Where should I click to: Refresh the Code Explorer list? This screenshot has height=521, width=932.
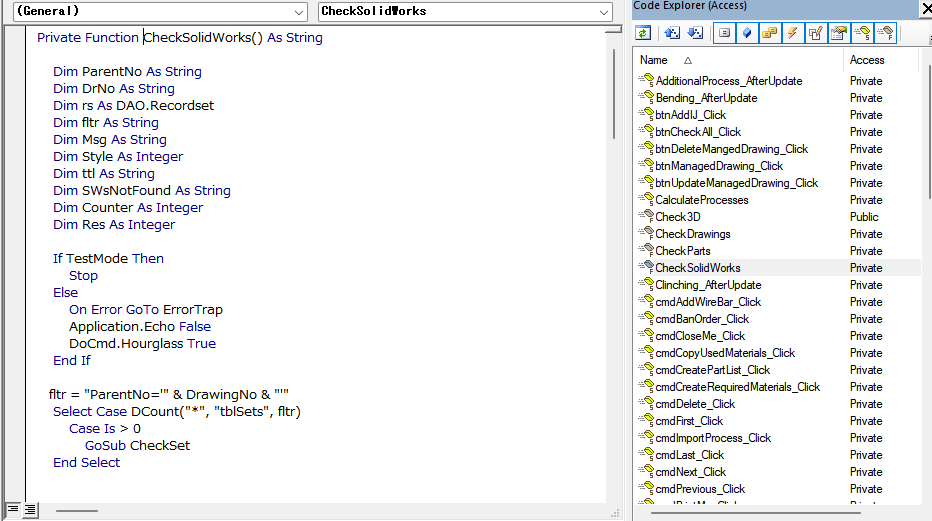(x=643, y=33)
